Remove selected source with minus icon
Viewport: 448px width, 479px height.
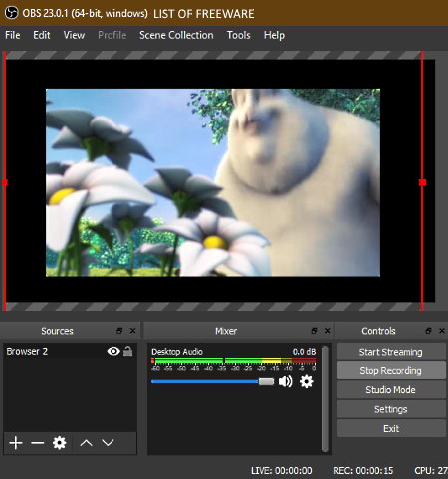(37, 443)
